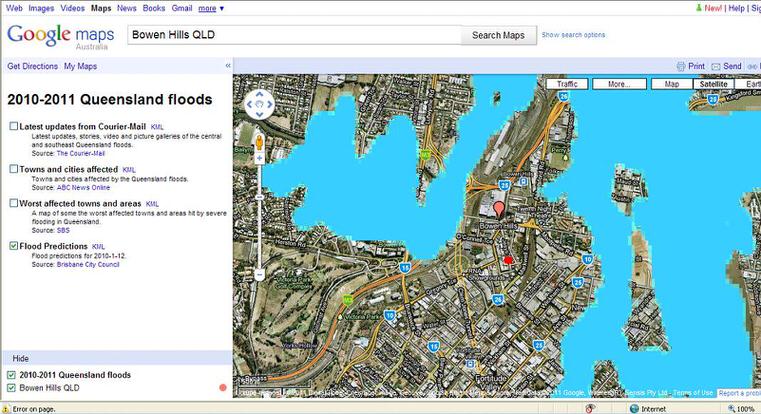The height and width of the screenshot is (414, 761).
Task: Collapse the left panel with double chevron
Action: tap(228, 66)
